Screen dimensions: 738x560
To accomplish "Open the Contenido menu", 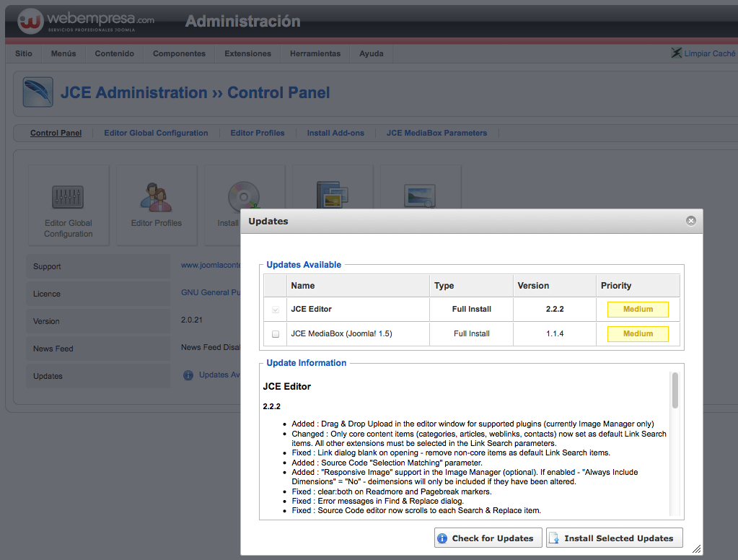I will coord(115,53).
